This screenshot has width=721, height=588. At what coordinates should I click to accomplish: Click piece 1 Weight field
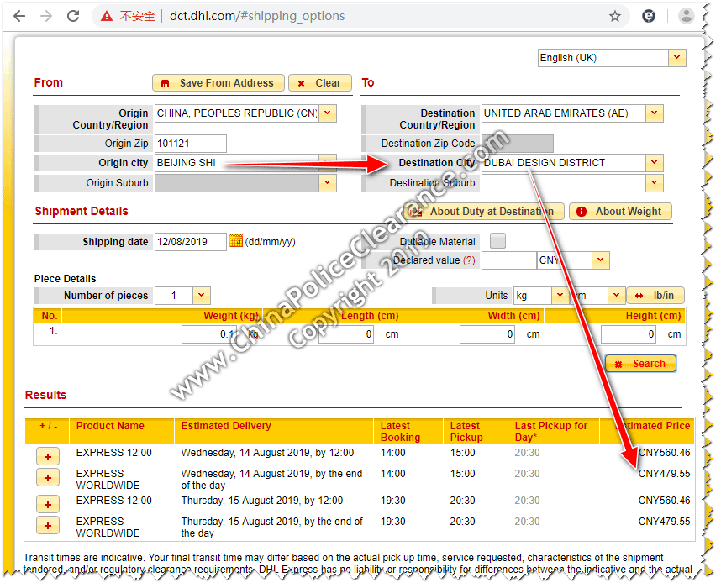(x=210, y=334)
